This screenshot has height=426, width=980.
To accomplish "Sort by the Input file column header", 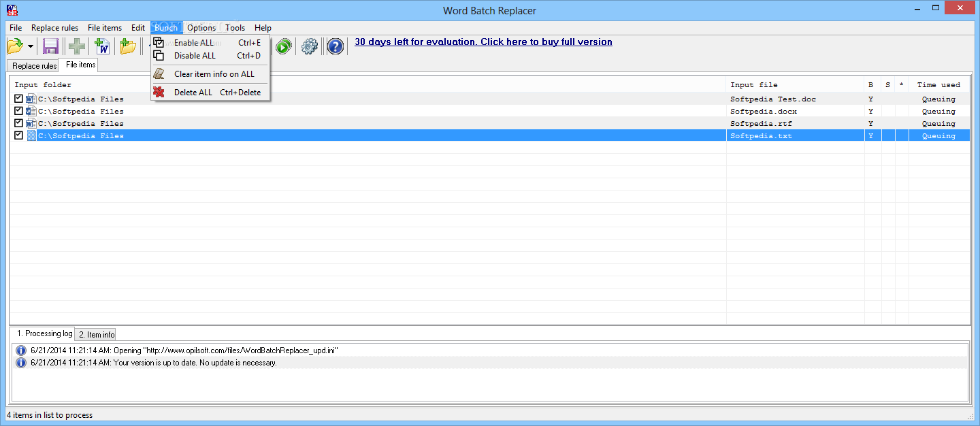I will pos(796,85).
